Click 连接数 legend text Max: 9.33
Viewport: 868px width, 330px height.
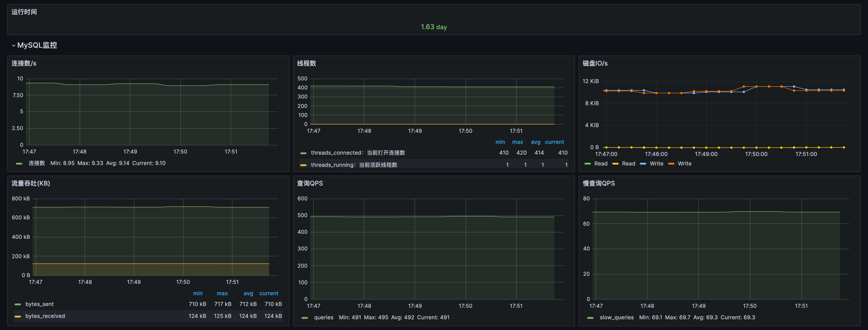[90, 163]
